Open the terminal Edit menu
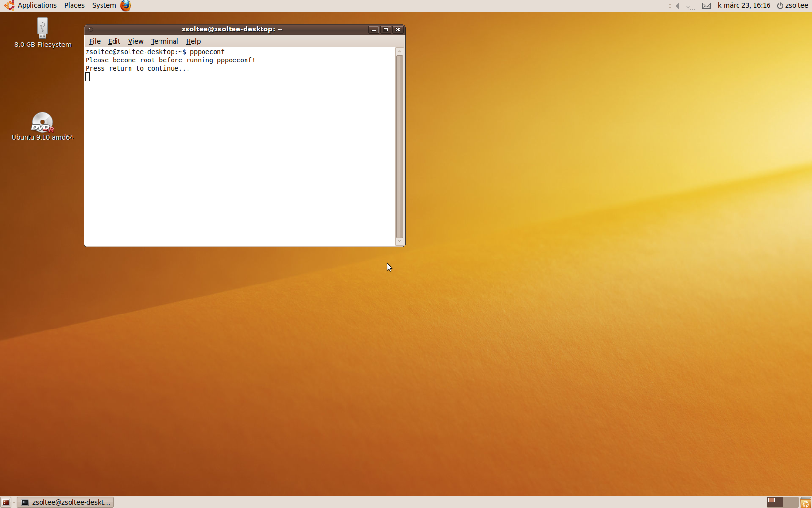812x508 pixels. (114, 41)
